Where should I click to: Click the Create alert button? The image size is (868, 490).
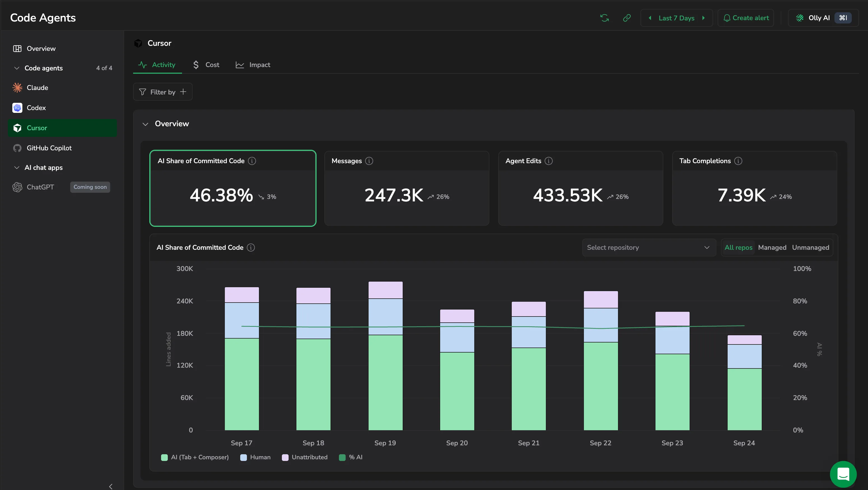point(746,18)
